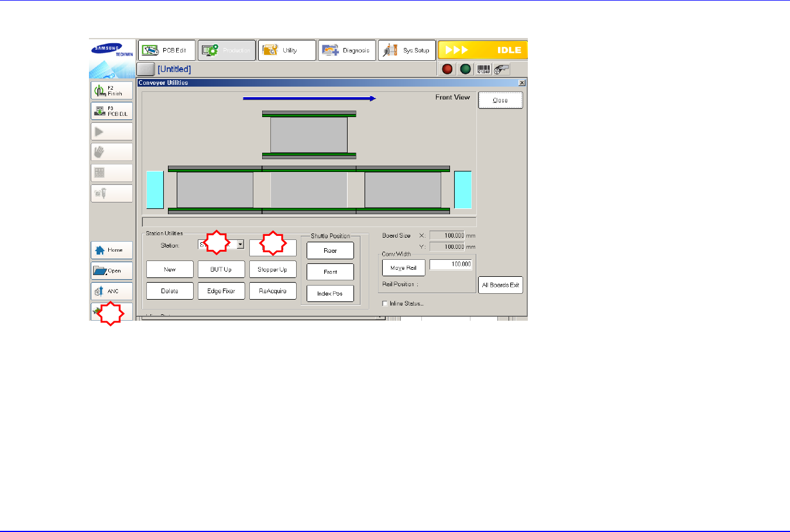Click the icon right of the barcode
The image size is (790, 532).
coord(502,69)
